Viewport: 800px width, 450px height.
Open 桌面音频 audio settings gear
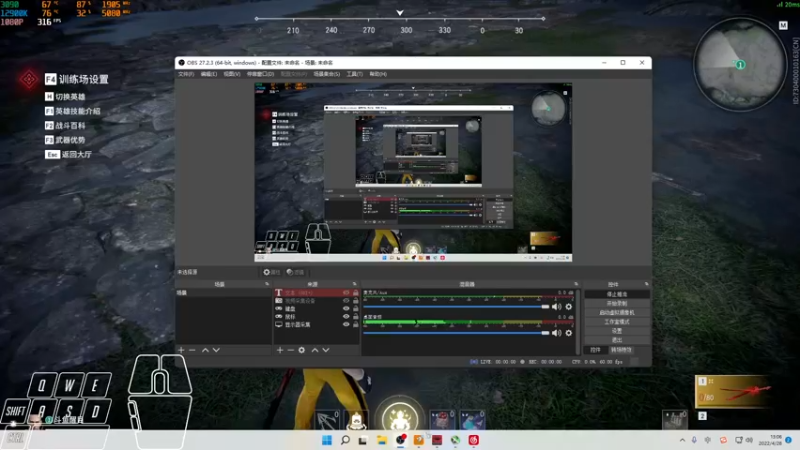(x=569, y=333)
